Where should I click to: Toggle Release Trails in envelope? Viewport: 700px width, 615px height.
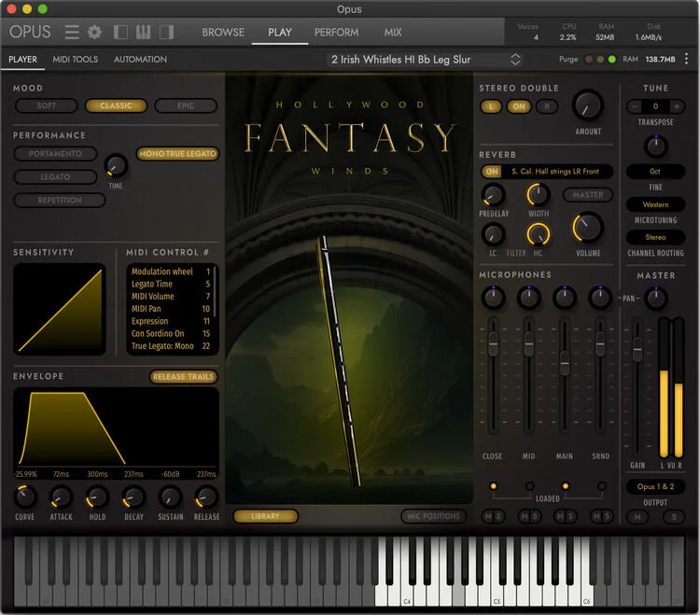click(x=184, y=377)
